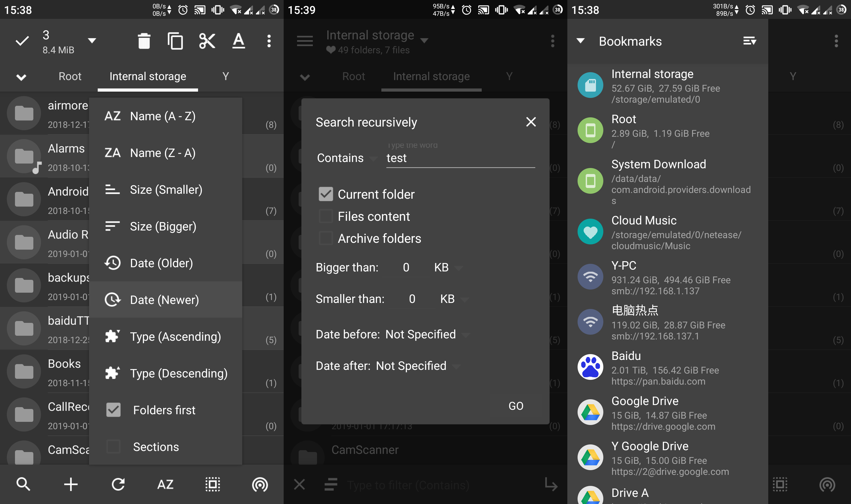
Task: Open the Baidu paw bookmark icon
Action: (x=590, y=367)
